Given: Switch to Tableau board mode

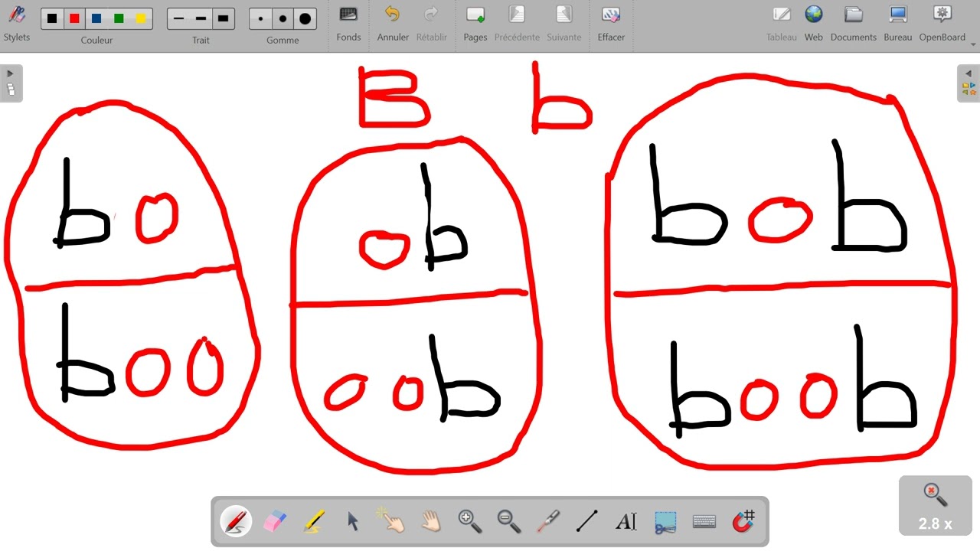Looking at the screenshot, I should [x=782, y=23].
